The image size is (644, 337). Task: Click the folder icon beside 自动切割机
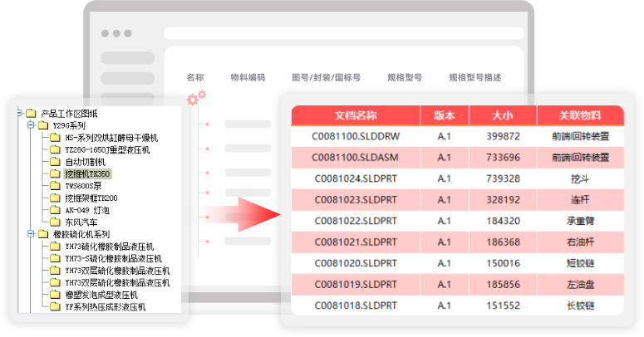click(x=55, y=162)
